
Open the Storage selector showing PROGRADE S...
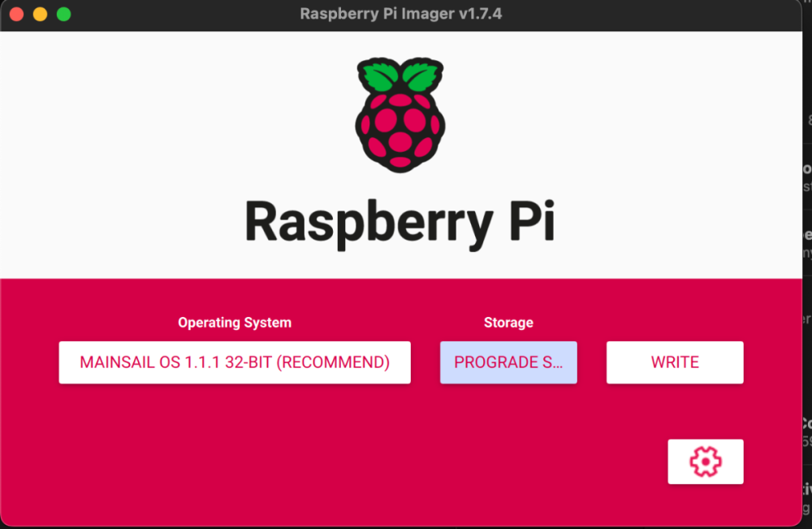pos(508,362)
